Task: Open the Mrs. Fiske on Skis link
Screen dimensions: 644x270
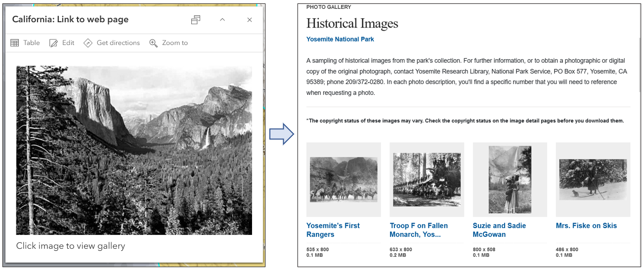Action: coord(586,226)
